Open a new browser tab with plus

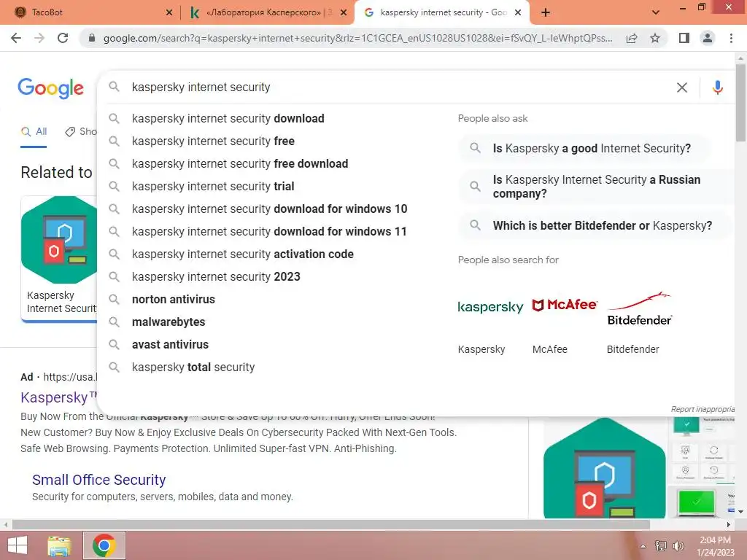click(x=546, y=12)
